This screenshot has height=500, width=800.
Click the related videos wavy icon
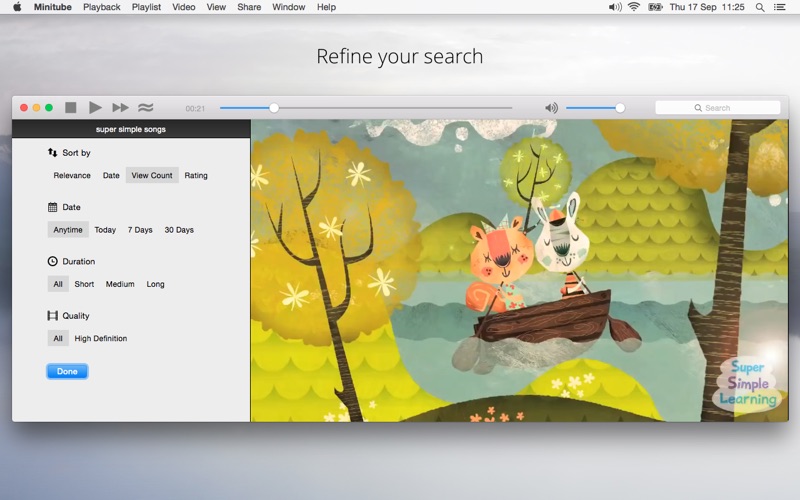pos(145,108)
